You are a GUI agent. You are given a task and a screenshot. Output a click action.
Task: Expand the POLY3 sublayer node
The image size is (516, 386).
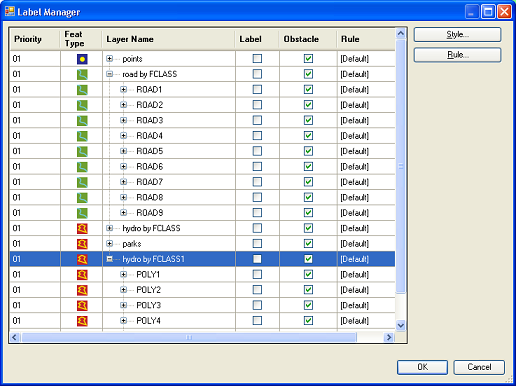point(123,305)
